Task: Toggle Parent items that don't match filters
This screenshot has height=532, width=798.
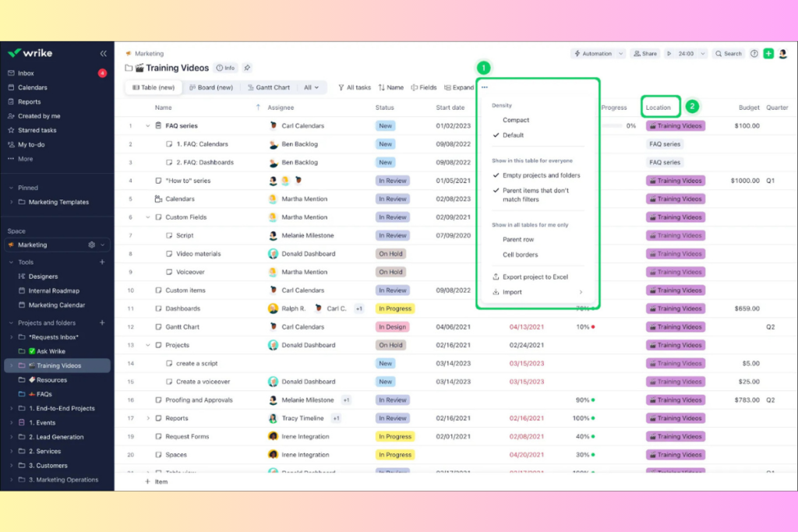Action: 535,195
